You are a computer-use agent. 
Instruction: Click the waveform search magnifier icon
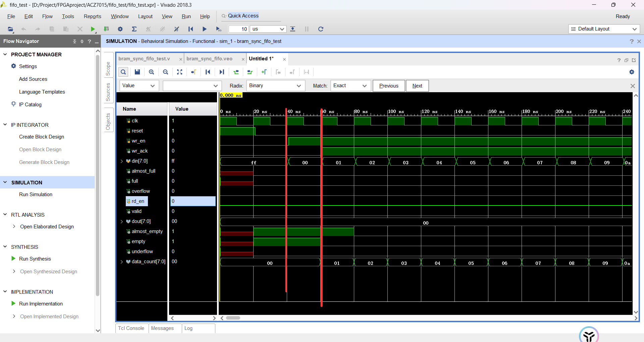pyautogui.click(x=123, y=72)
